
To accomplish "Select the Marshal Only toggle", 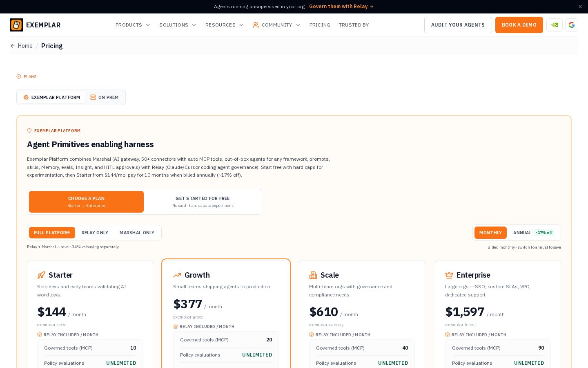I will tap(137, 233).
